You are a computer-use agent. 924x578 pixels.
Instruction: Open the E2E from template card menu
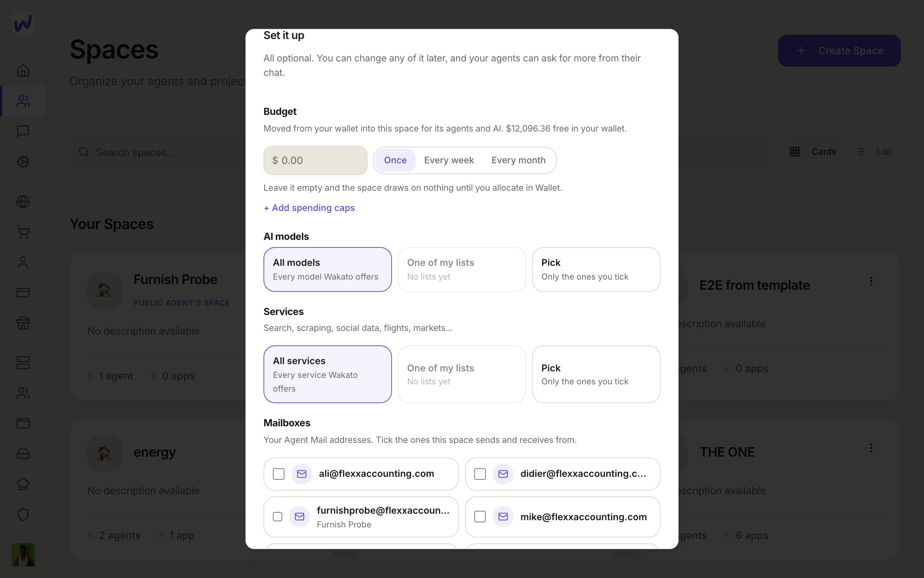(871, 281)
